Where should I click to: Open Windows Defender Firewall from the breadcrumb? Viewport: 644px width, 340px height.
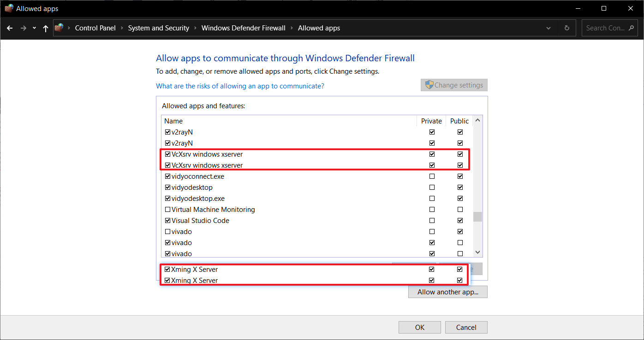[x=243, y=28]
